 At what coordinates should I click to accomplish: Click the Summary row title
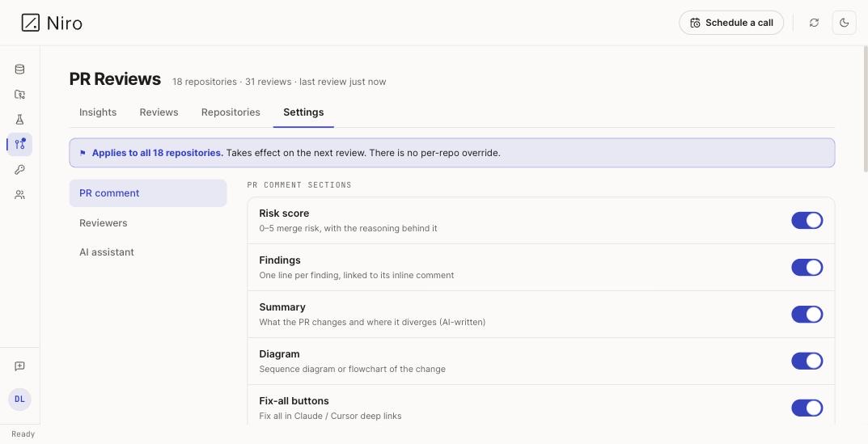click(282, 307)
